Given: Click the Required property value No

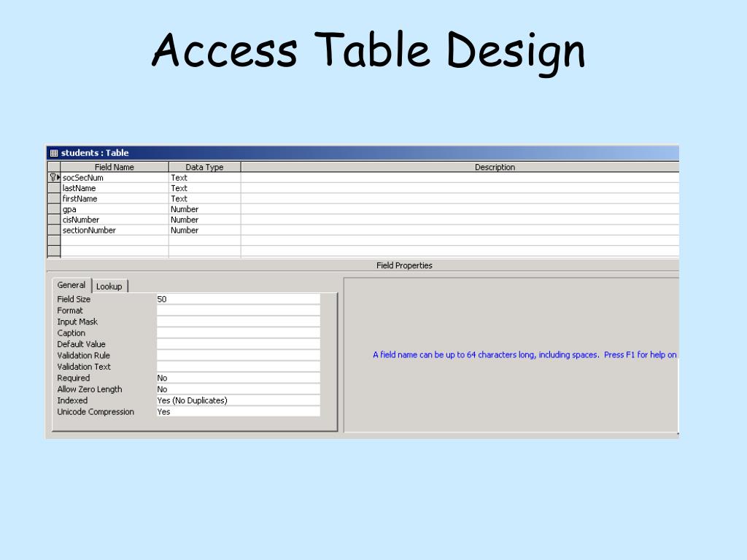Looking at the screenshot, I should pos(239,378).
